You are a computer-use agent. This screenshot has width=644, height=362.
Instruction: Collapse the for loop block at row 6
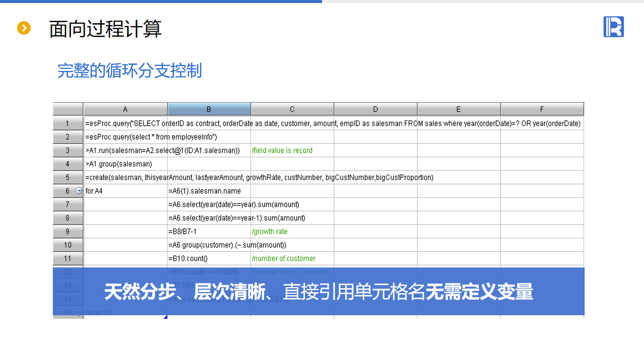(x=78, y=191)
